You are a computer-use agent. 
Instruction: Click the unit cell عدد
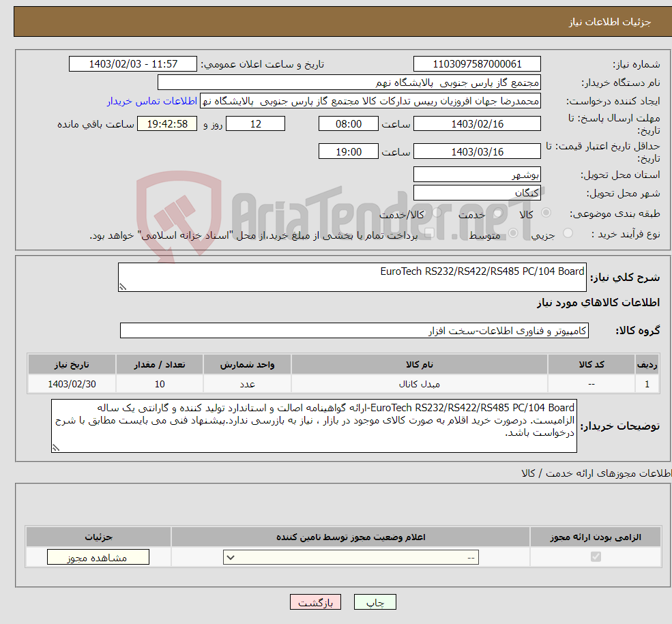(247, 384)
